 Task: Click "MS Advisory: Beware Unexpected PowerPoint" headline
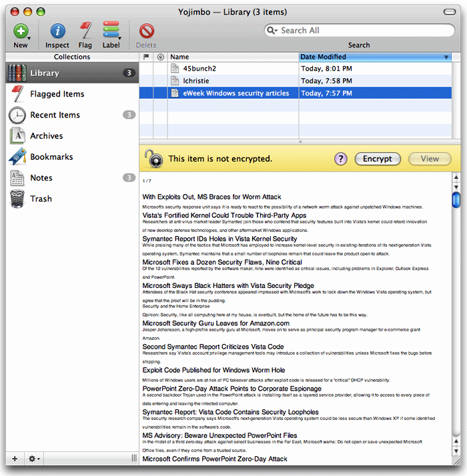219,435
